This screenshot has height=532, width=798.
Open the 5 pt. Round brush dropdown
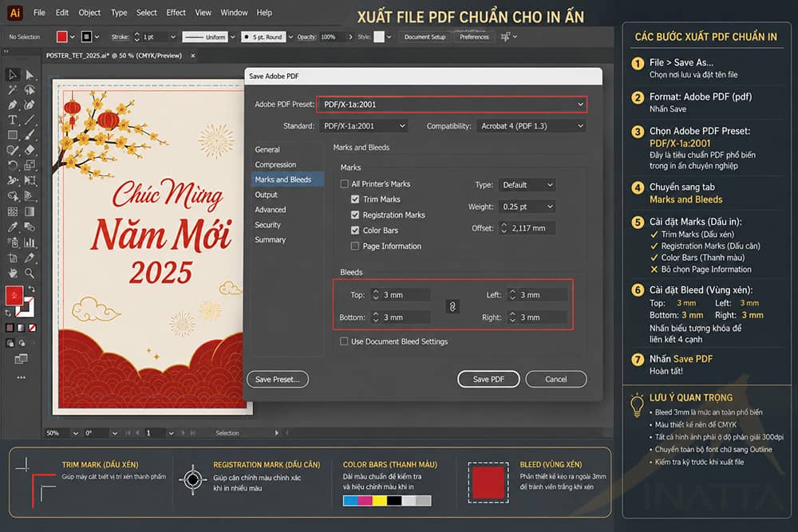pos(290,37)
